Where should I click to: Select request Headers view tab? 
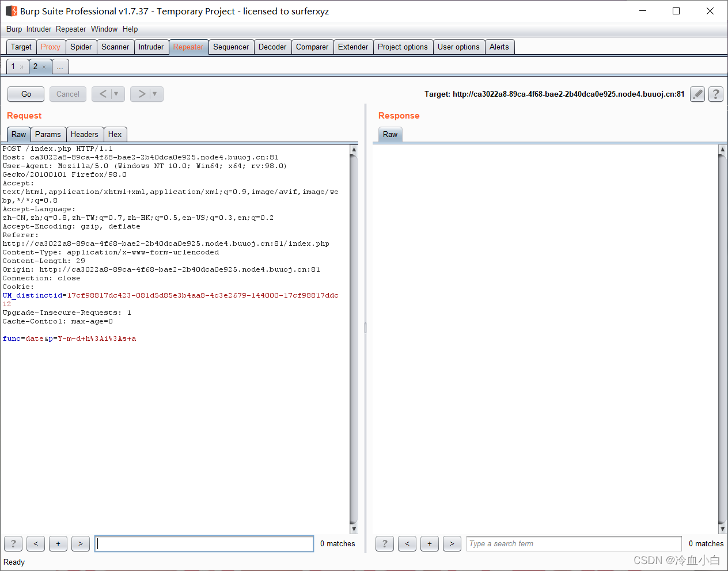coord(85,134)
